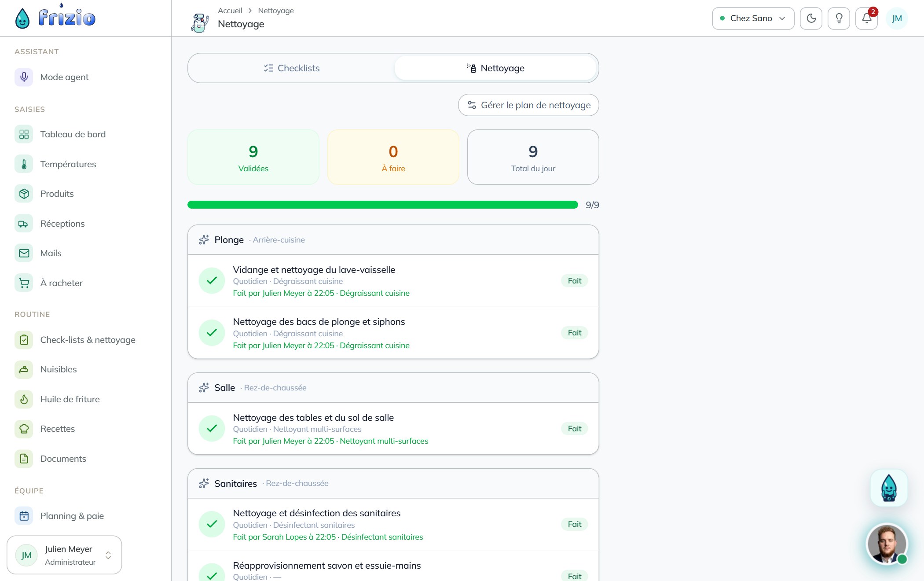Open the Chez Sano establishment dropdown
Viewport: 924px width, 581px height.
pyautogui.click(x=753, y=18)
